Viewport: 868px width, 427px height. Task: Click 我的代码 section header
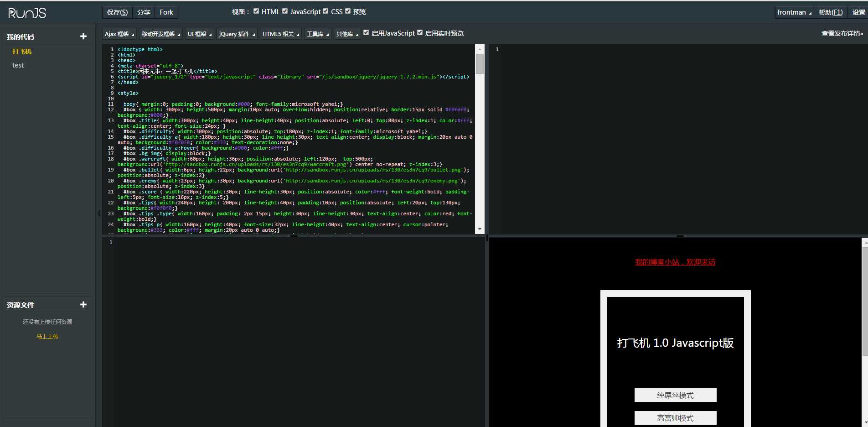coord(21,36)
